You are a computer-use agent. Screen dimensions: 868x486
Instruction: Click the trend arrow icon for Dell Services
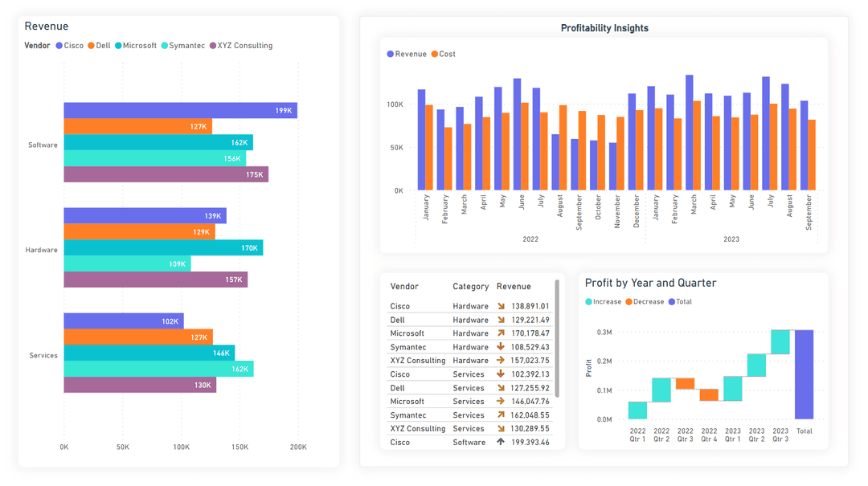501,387
